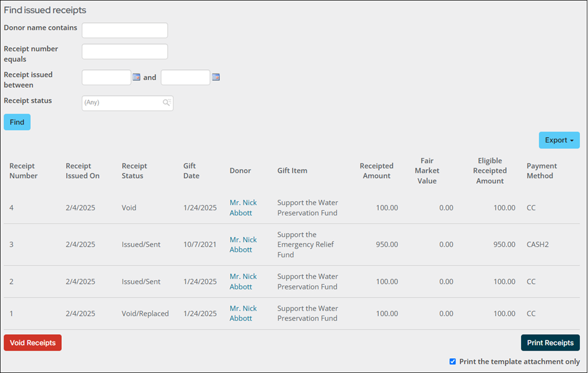Screen dimensions: 588x373
Task: Click the Receipt status search icon
Action: 167,102
